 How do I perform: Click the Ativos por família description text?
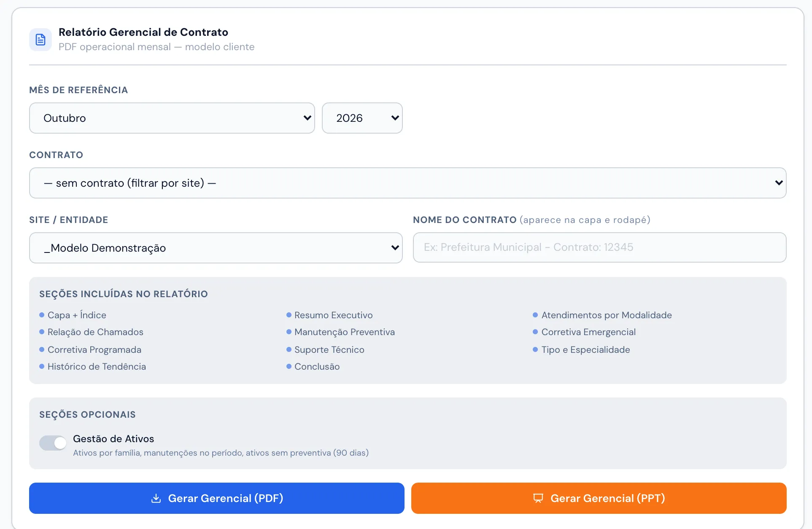point(221,453)
